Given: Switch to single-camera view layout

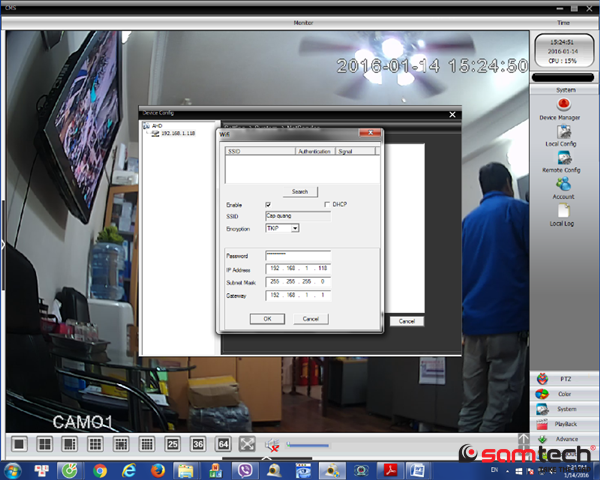Looking at the screenshot, I should coord(18,443).
